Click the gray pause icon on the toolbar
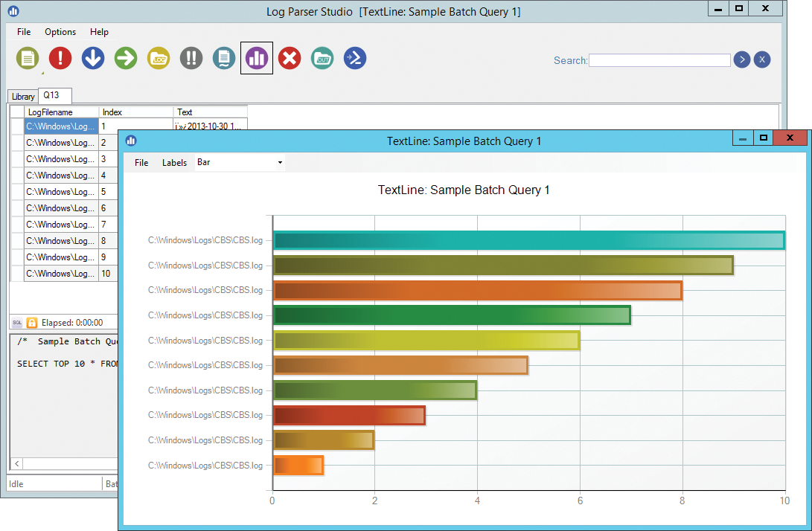The image size is (812, 531). 191,58
